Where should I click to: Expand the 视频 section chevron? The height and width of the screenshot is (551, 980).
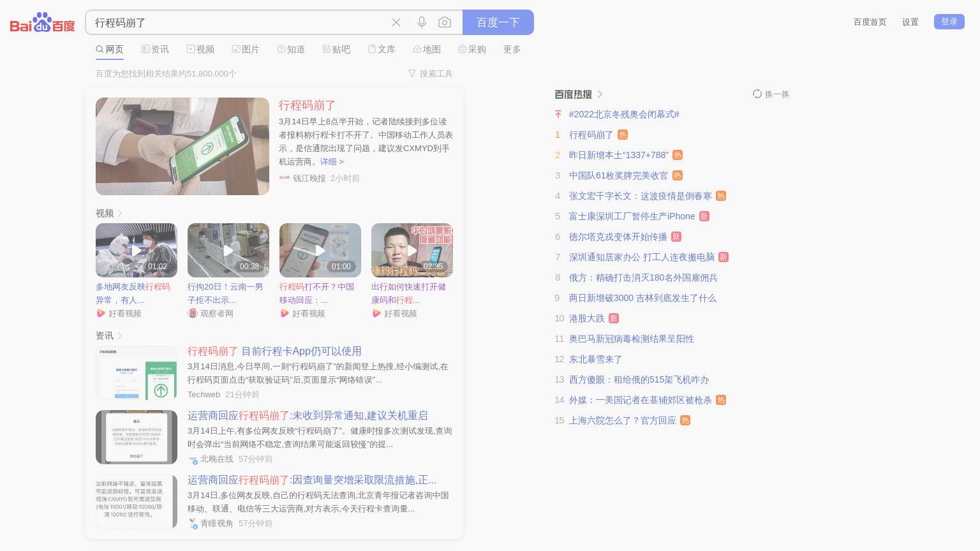coord(120,213)
